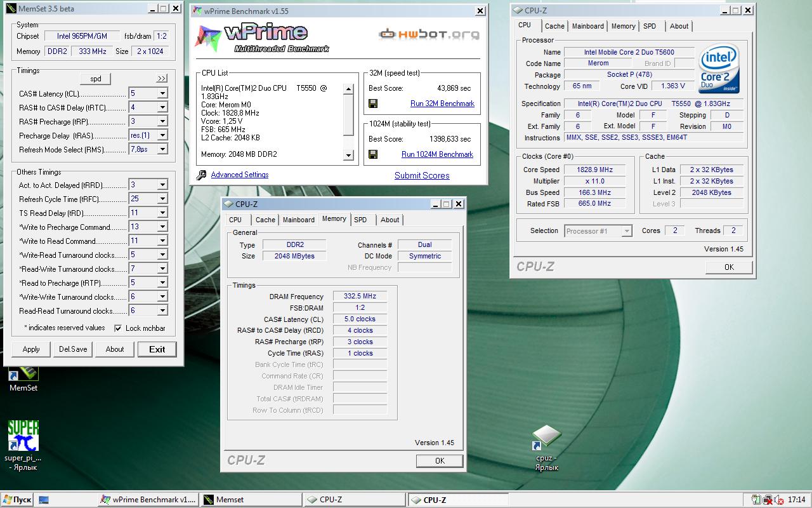Click the CPU-Z processor window title icon

[x=518, y=10]
